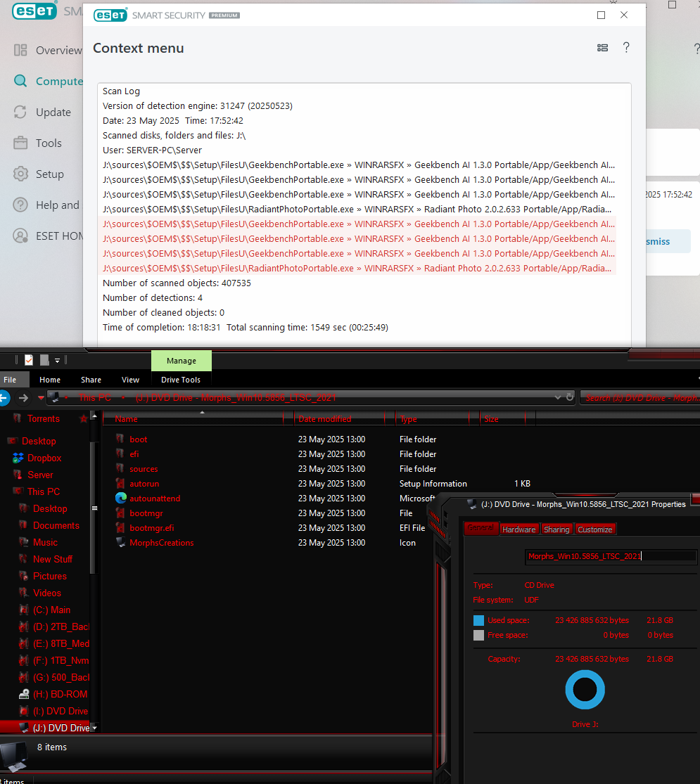Open the File menu in Explorer
This screenshot has height=784, width=700.
pyautogui.click(x=10, y=380)
